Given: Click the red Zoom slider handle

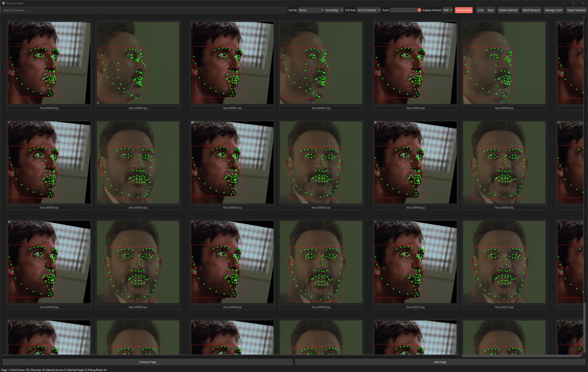Looking at the screenshot, I should 419,10.
